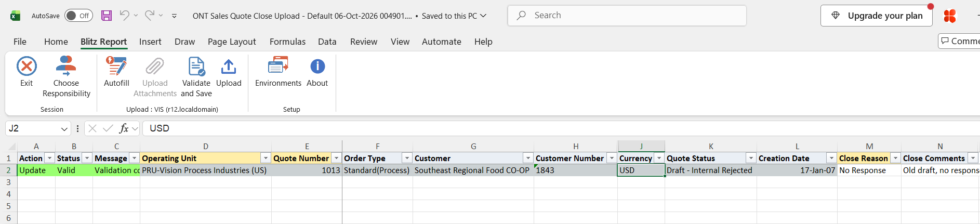This screenshot has height=224, width=980.
Task: Open the Help tab
Action: (483, 42)
